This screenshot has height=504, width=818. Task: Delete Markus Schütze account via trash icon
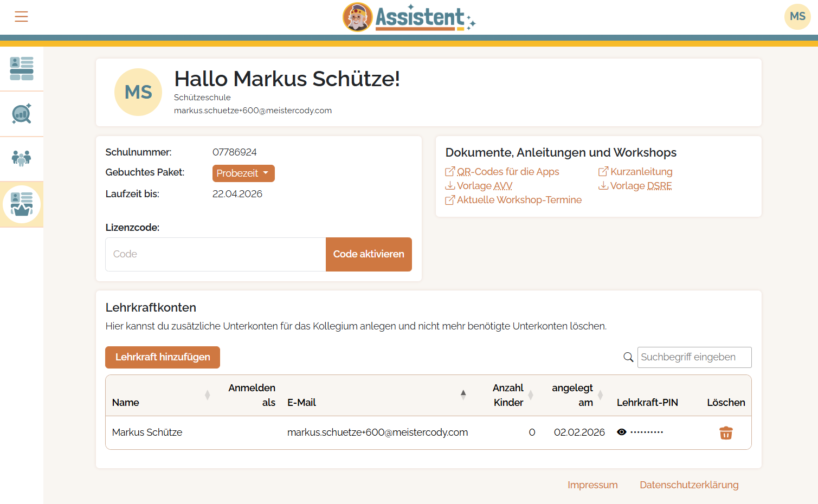[725, 433]
